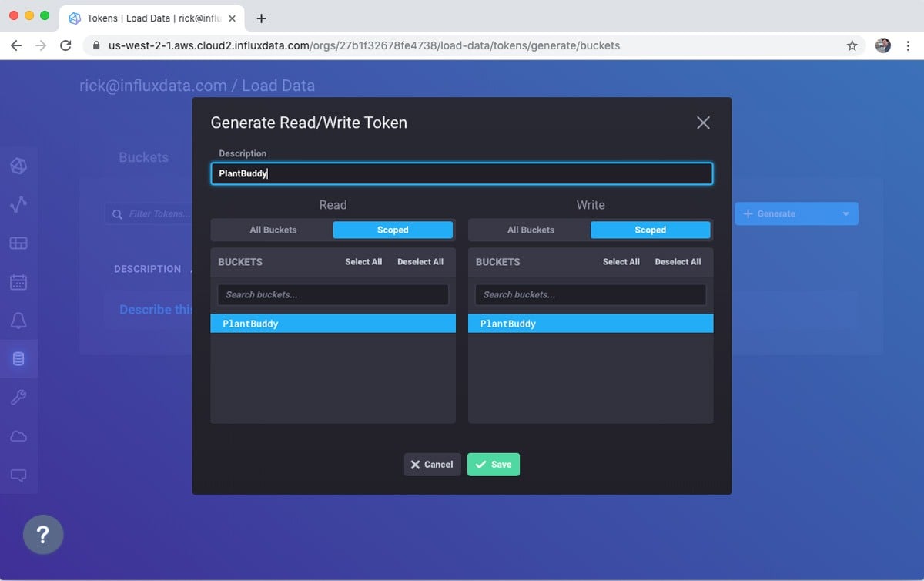
Task: Switch Read scope to All Buckets
Action: tap(271, 230)
